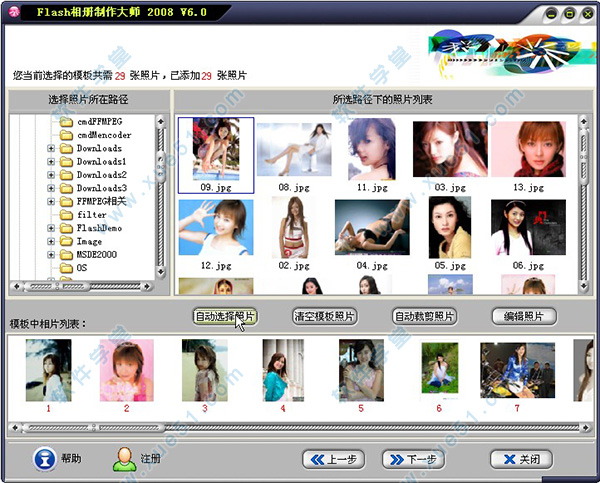Click the cmdFFMPEG folder icon
This screenshot has height=483, width=600.
(67, 121)
